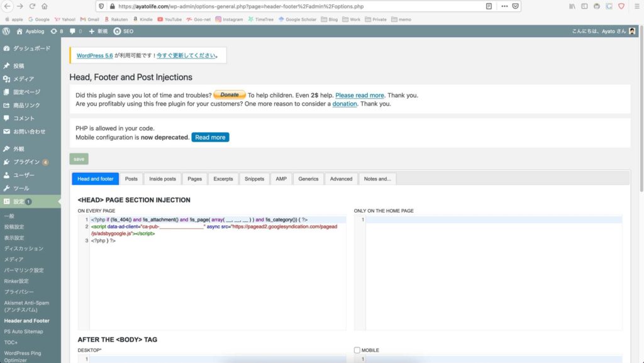644x363 pixels.
Task: Select the Head and footer tab
Action: (96, 179)
